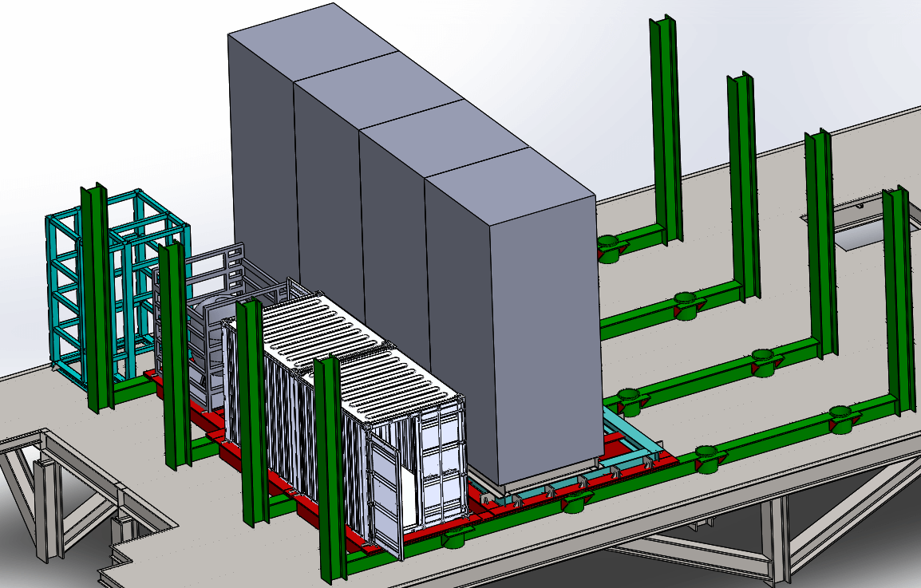Select the far-left green vertical column
Image resolution: width=921 pixels, height=588 pixels.
click(97, 295)
